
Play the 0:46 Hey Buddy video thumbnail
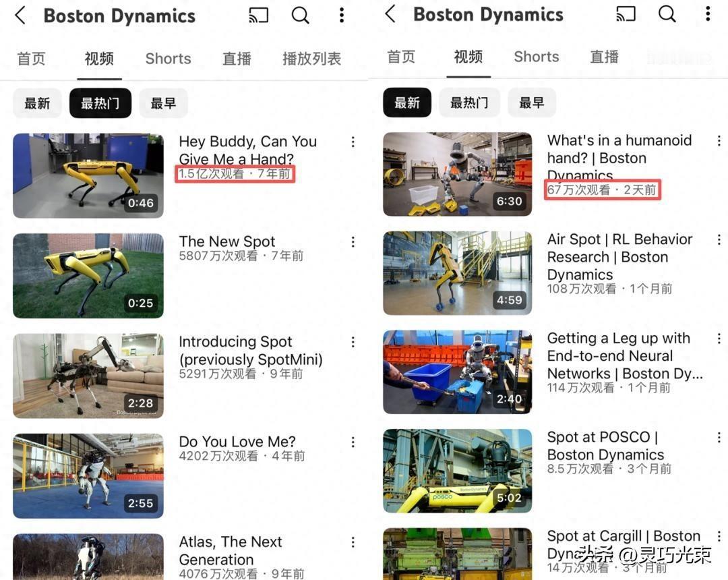(x=88, y=175)
